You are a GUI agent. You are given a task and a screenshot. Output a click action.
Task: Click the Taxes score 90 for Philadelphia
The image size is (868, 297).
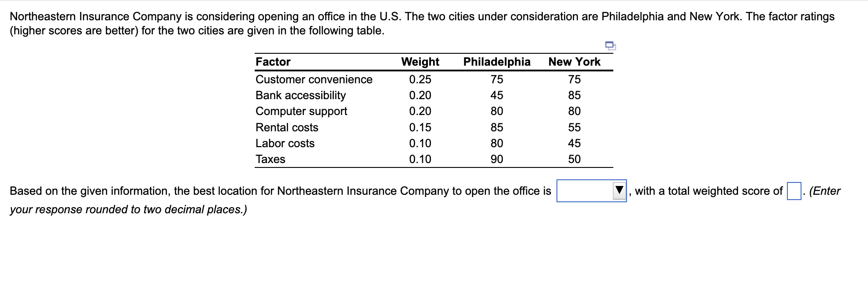click(x=497, y=159)
